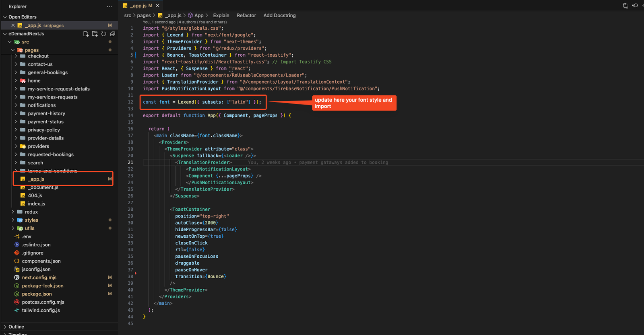This screenshot has height=335, width=644.
Task: Refresh the Explorer file tree
Action: 104,34
